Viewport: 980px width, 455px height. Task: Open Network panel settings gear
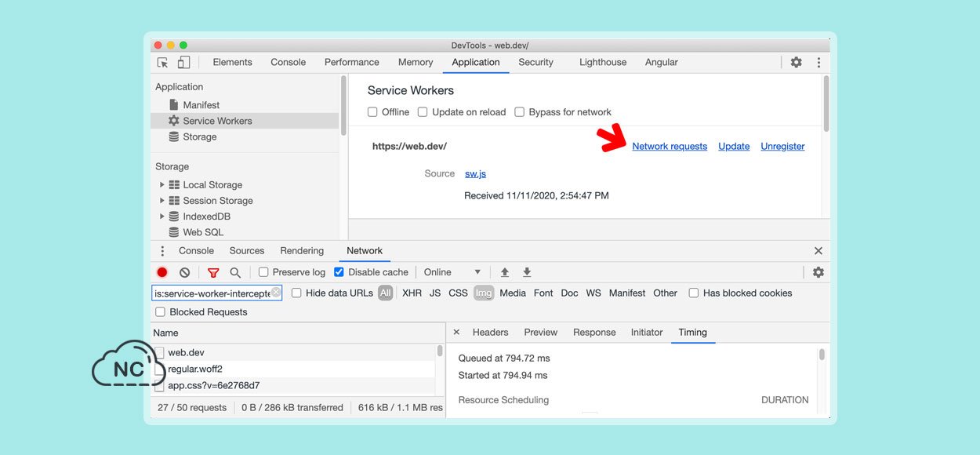coord(818,272)
